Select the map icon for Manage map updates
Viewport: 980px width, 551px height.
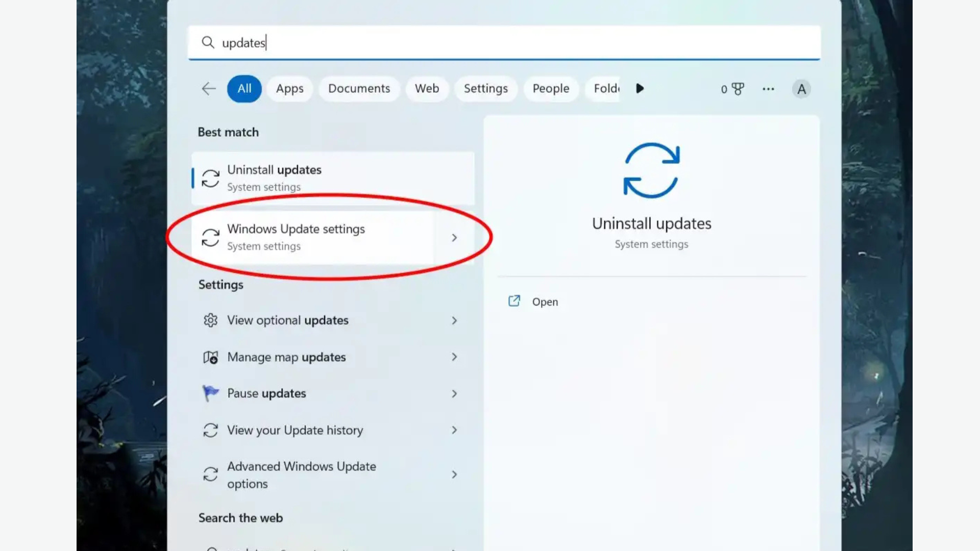[211, 357]
